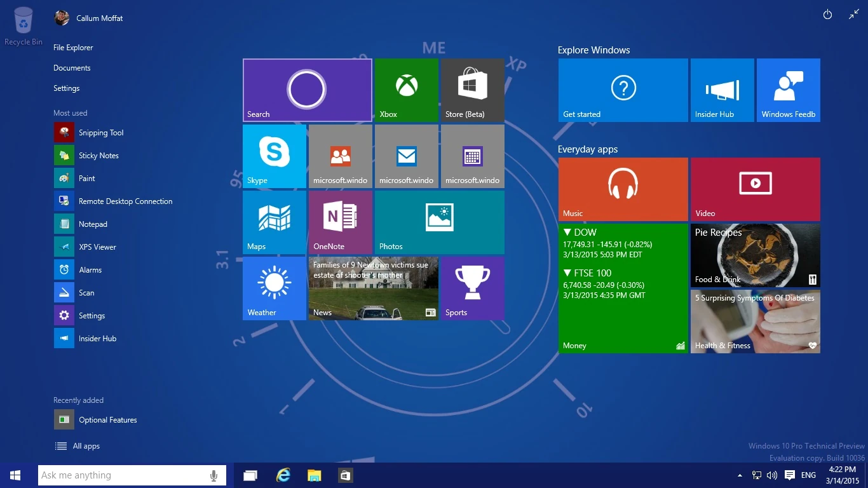Open the People tile with two-person icon
Image resolution: width=868 pixels, height=488 pixels.
(x=340, y=156)
